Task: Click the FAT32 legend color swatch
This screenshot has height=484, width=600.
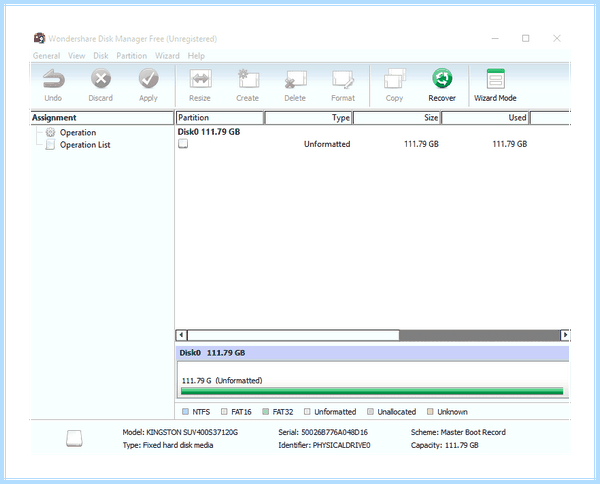Action: (x=266, y=412)
